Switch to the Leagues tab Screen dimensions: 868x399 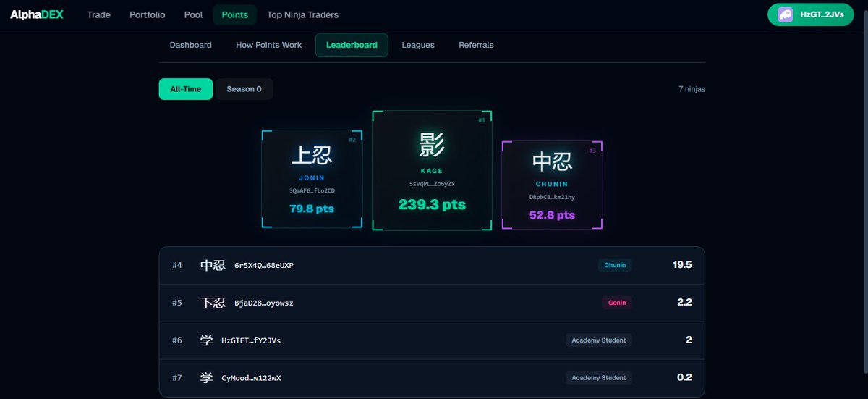418,45
